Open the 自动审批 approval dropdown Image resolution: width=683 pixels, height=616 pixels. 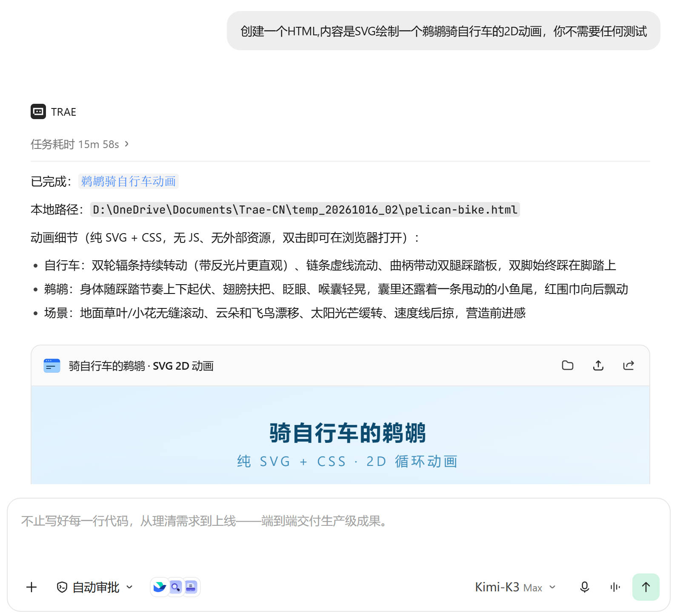point(95,587)
